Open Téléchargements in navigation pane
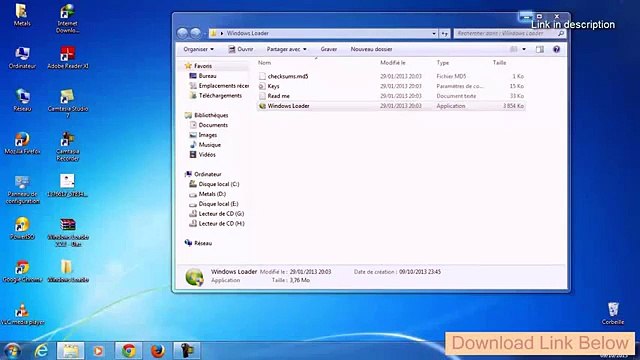The image size is (640, 360). 220,96
